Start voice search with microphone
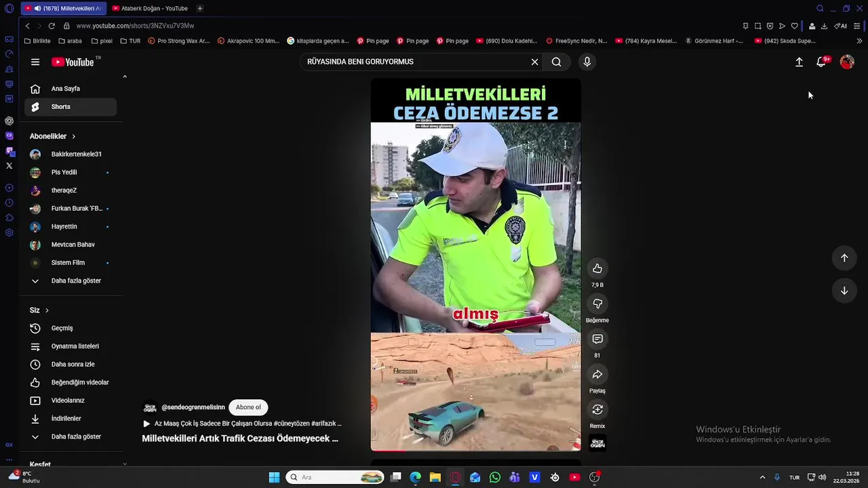 click(x=587, y=62)
